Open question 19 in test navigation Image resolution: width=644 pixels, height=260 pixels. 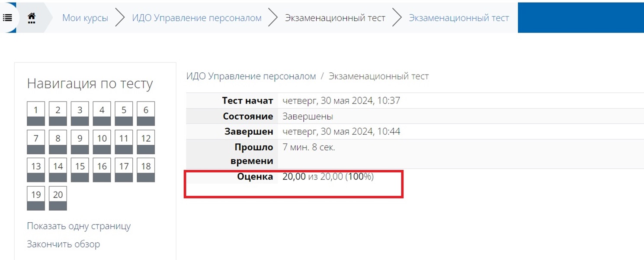(36, 198)
